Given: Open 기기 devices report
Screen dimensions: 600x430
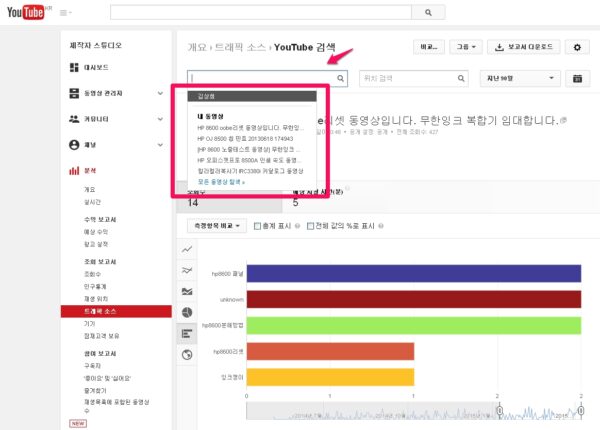Looking at the screenshot, I should pyautogui.click(x=89, y=324).
